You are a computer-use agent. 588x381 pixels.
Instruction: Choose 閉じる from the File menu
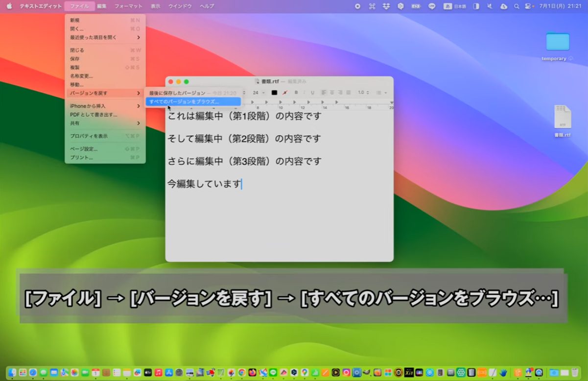click(x=105, y=50)
